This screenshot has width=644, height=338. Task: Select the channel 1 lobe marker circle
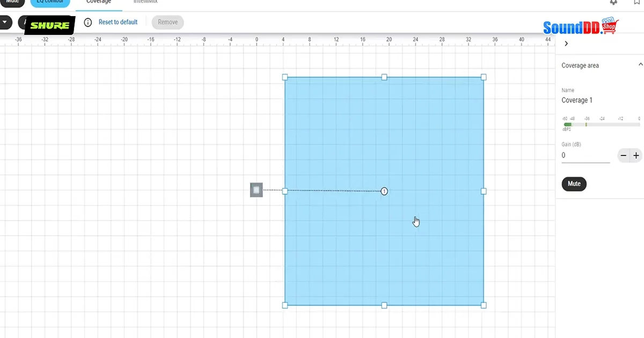pyautogui.click(x=384, y=192)
